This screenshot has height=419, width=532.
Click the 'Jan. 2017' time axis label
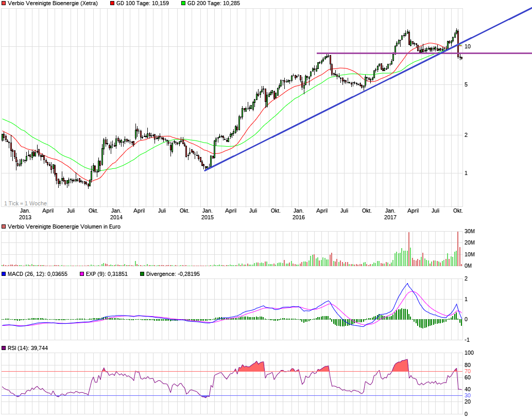[x=390, y=214]
